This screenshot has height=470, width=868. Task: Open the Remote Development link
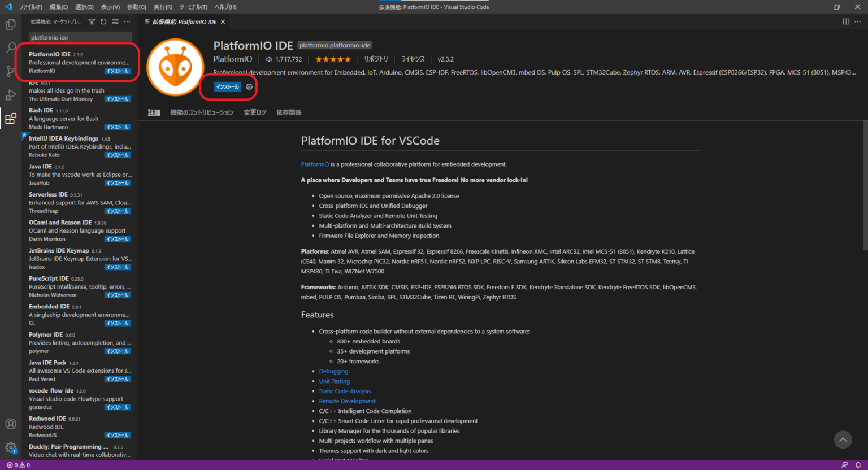tap(347, 401)
